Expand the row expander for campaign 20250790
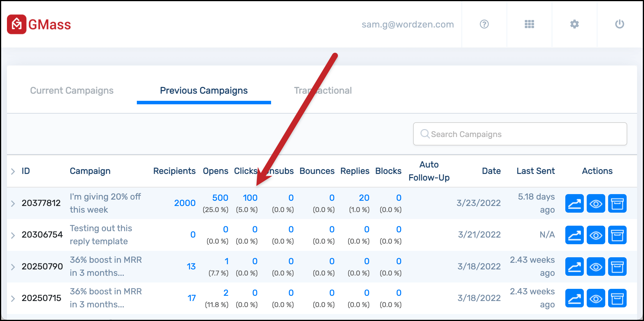This screenshot has height=321, width=644. [x=13, y=266]
